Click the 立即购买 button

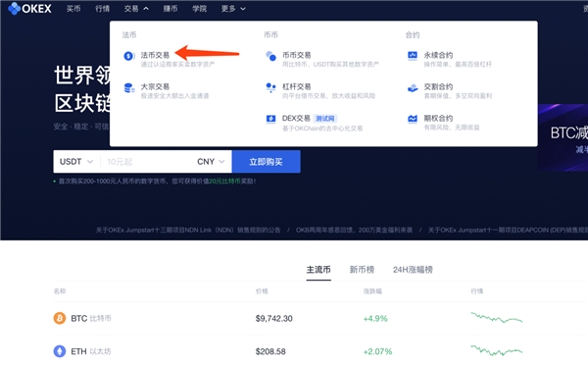(266, 162)
